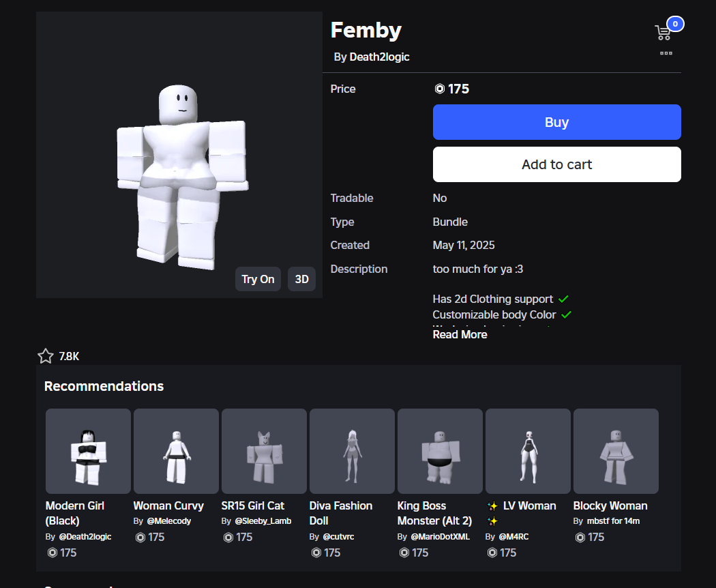The image size is (716, 588).
Task: Click the Diva Fashion Doll title
Action: (341, 513)
